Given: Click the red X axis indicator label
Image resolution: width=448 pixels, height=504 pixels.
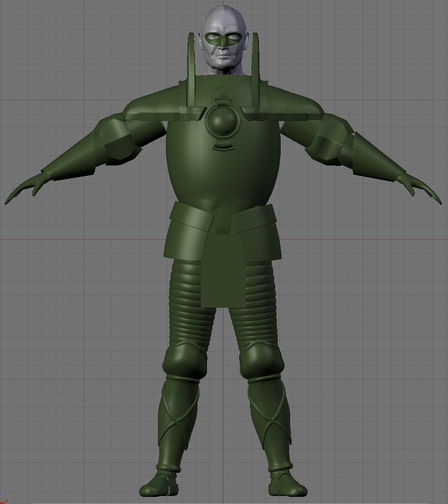Looking at the screenshot, I should coord(6,501).
